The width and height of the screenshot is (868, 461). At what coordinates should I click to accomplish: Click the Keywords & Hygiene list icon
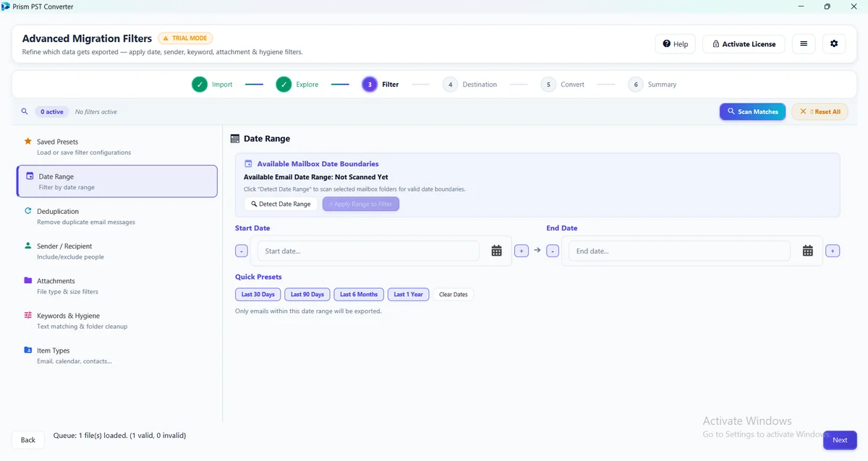pyautogui.click(x=27, y=315)
